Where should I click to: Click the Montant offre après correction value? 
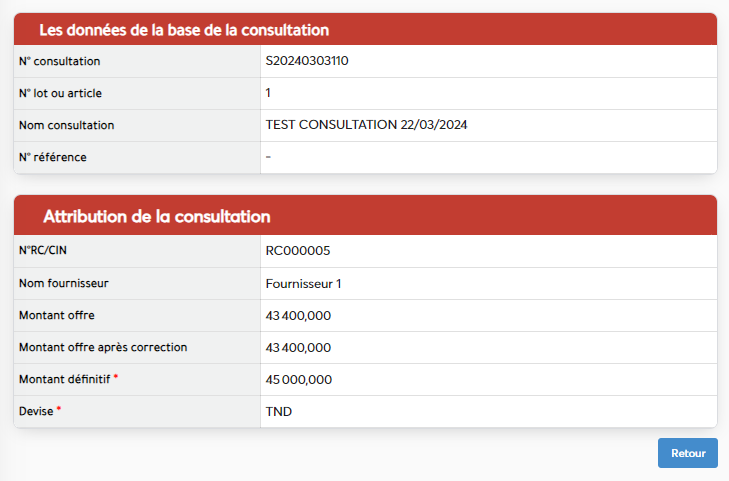(x=298, y=348)
